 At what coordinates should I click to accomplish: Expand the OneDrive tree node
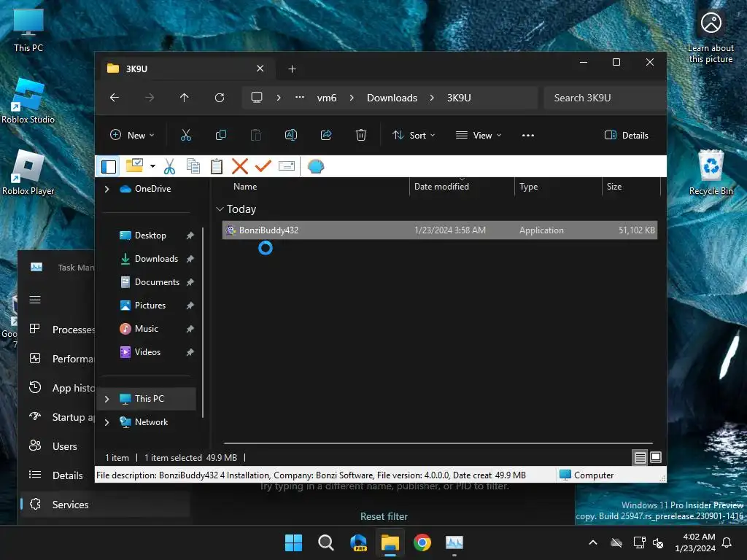point(107,189)
